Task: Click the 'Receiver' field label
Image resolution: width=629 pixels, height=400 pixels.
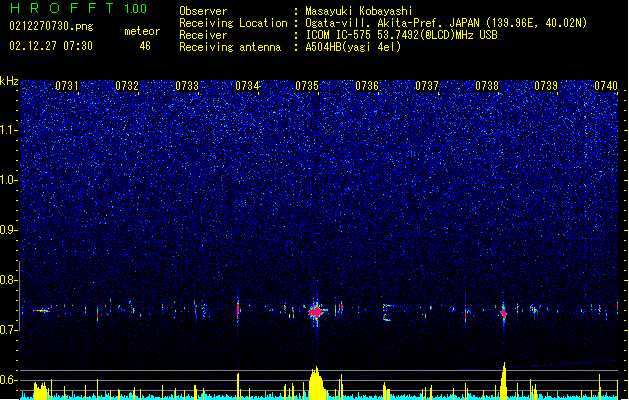Action: pyautogui.click(x=203, y=35)
